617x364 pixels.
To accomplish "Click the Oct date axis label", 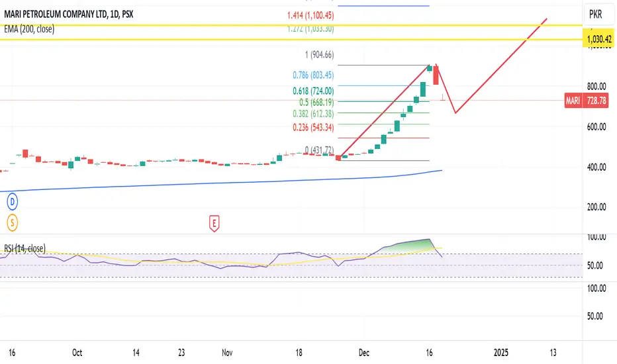I will click(77, 353).
